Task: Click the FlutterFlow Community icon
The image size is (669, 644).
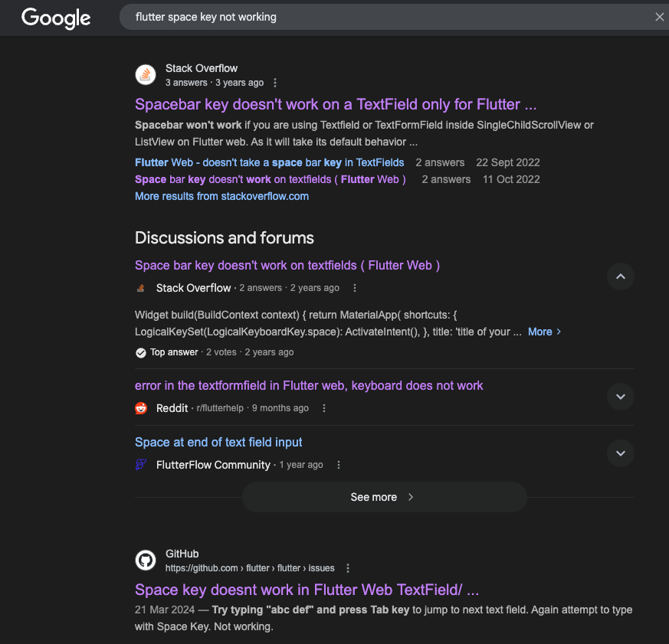Action: click(141, 465)
